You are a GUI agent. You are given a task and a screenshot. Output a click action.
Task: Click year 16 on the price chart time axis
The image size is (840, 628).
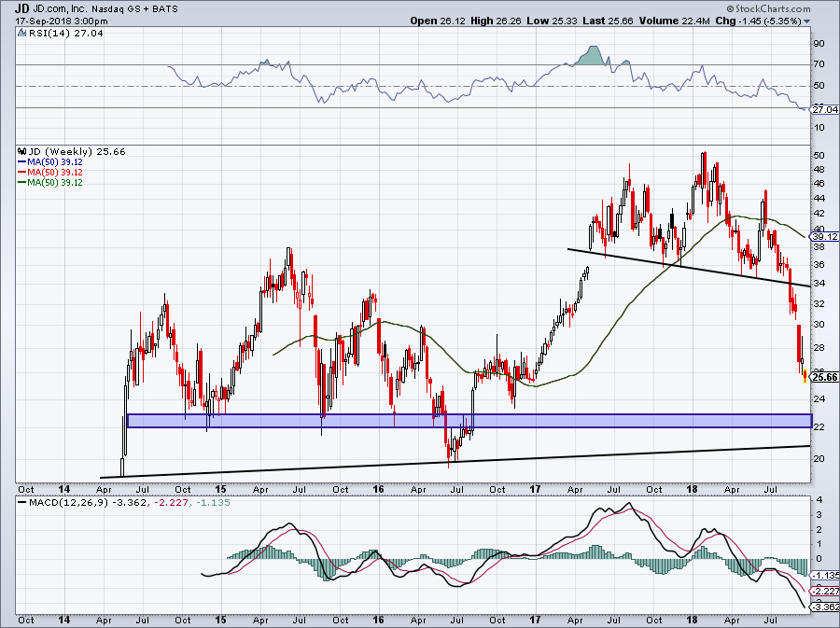(x=378, y=489)
